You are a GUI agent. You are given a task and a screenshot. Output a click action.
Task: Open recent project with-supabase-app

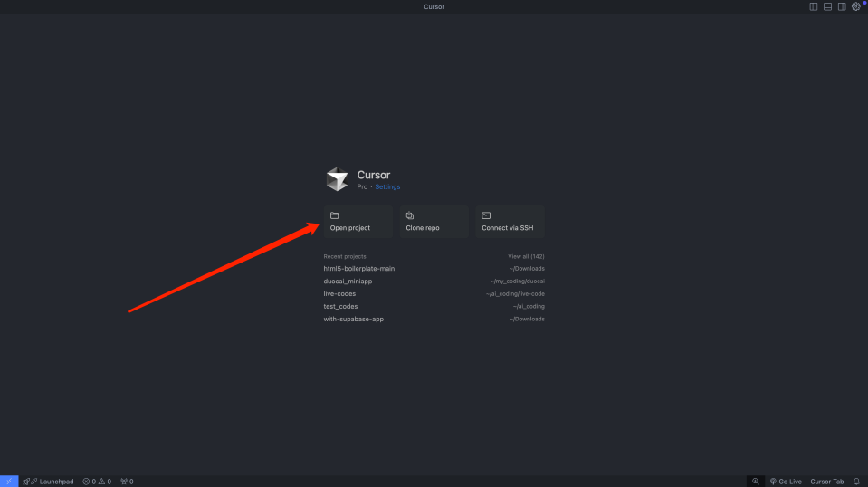[x=354, y=320]
